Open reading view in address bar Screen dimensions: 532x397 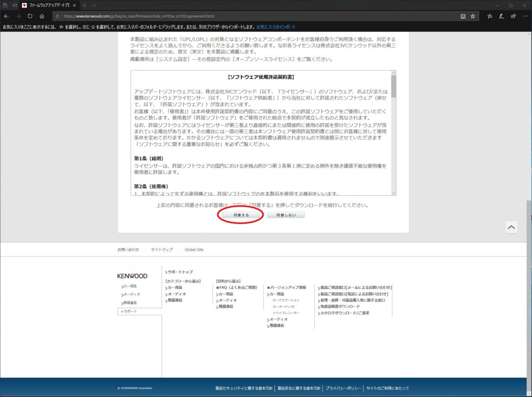(x=463, y=16)
